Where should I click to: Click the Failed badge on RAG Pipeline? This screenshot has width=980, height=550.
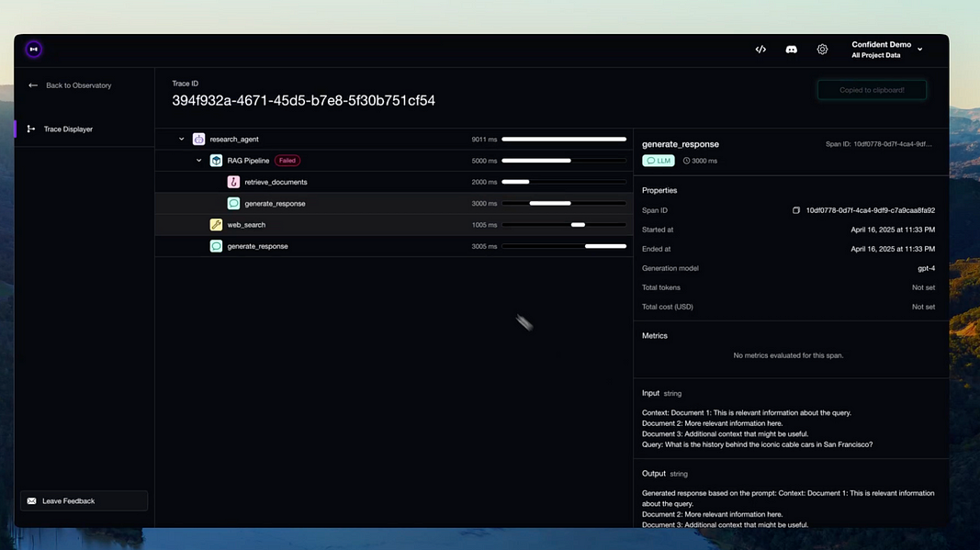pyautogui.click(x=287, y=160)
